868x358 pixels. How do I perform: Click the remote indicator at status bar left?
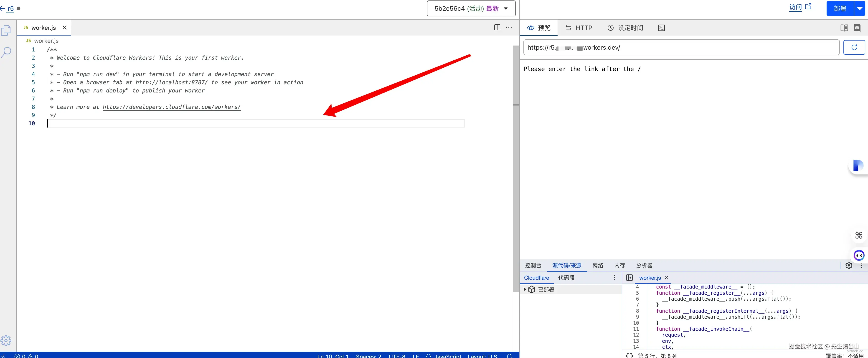pyautogui.click(x=3, y=356)
